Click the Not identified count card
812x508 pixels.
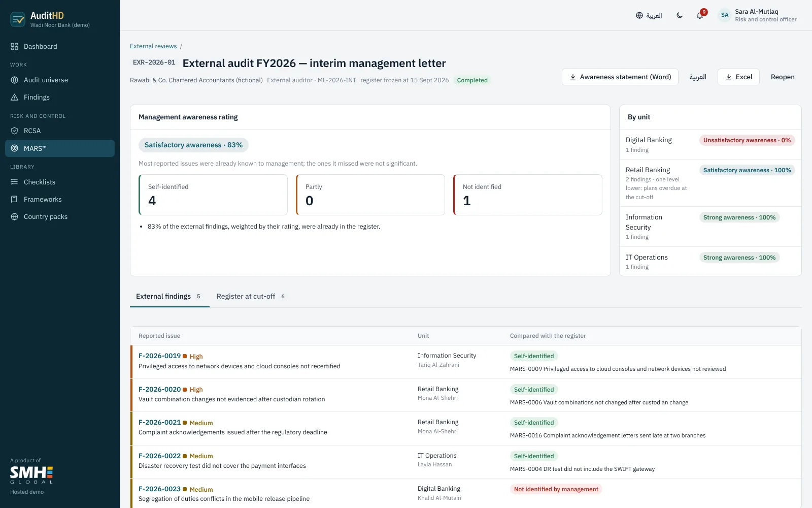pyautogui.click(x=528, y=195)
